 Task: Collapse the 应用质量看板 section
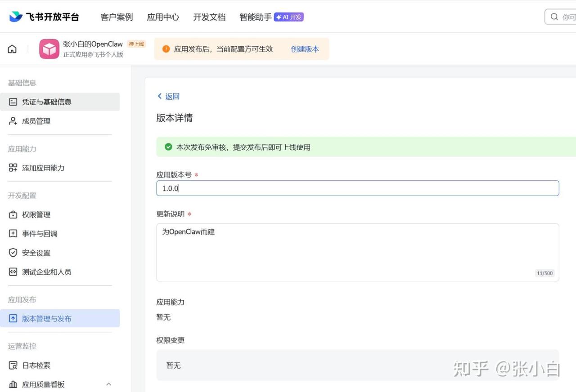(108, 384)
